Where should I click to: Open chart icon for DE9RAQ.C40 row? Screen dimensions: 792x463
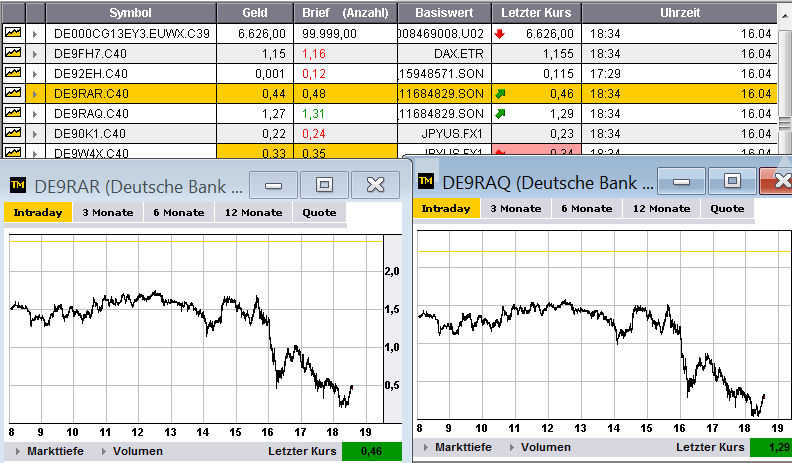(x=13, y=114)
